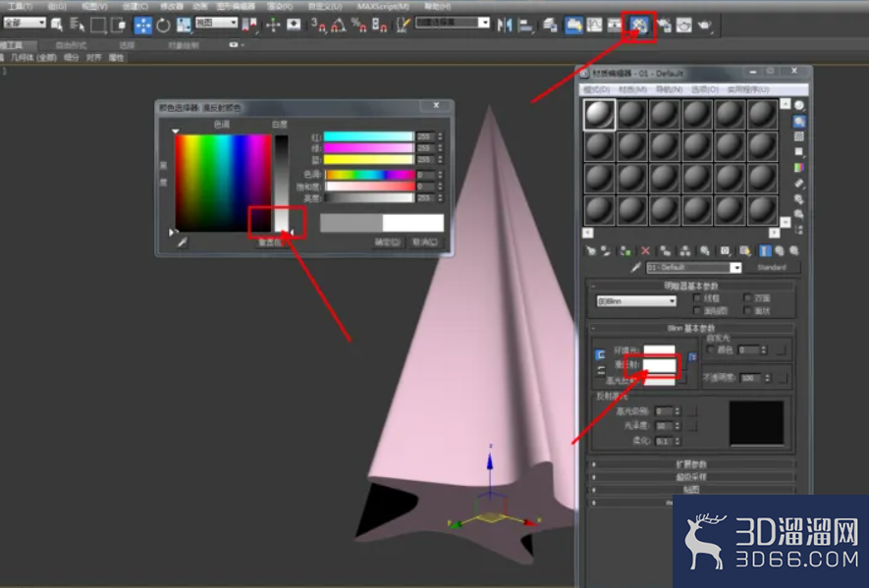The height and width of the screenshot is (588, 869).
Task: Click 确定(O) button in Color Selector
Action: point(387,242)
